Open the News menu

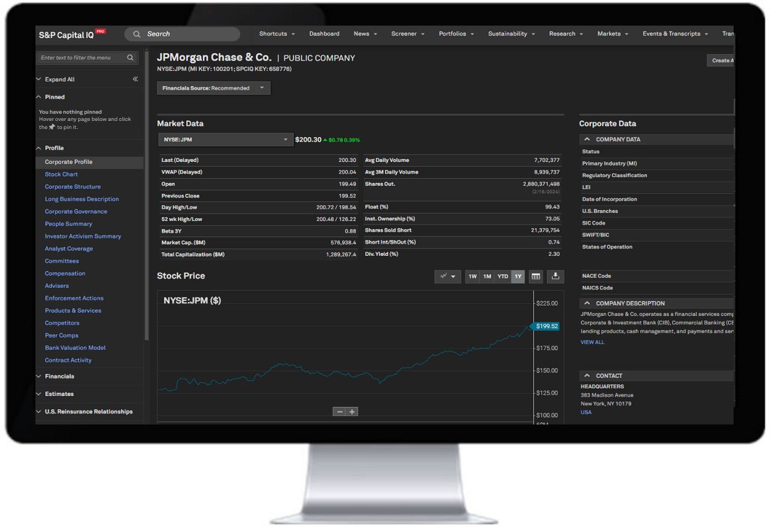[366, 34]
